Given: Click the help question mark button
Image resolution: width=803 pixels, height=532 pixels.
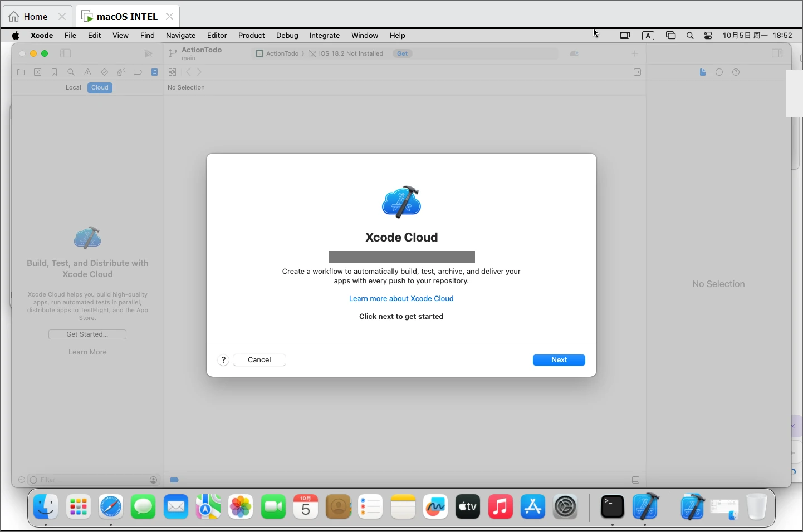Looking at the screenshot, I should (223, 360).
